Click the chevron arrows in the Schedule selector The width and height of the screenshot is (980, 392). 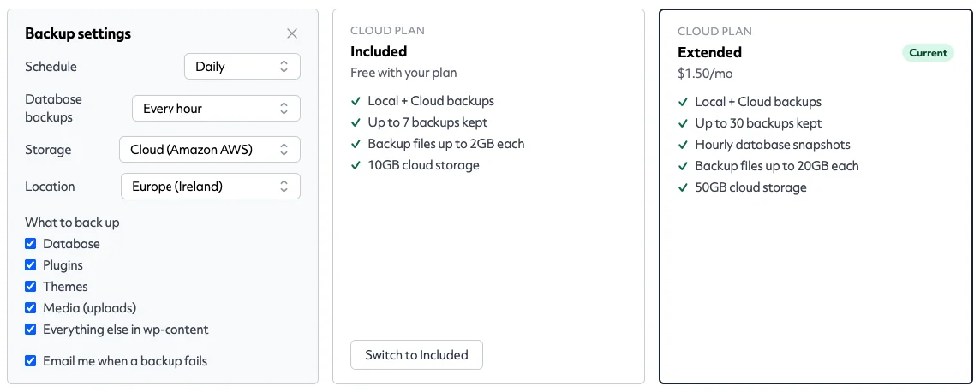point(284,66)
